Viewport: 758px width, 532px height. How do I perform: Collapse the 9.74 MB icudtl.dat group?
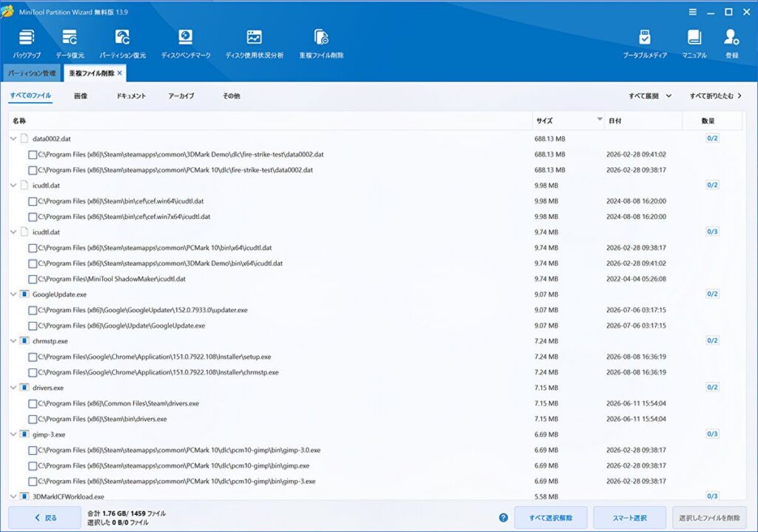tap(13, 232)
